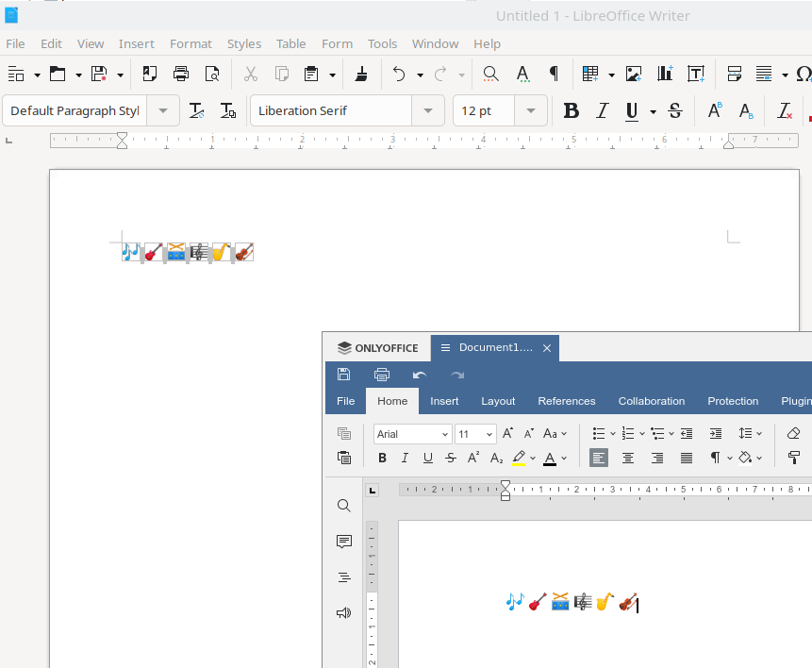This screenshot has width=812, height=668.
Task: Click the Undo arrow in LibreOffice toolbar
Action: 399,75
